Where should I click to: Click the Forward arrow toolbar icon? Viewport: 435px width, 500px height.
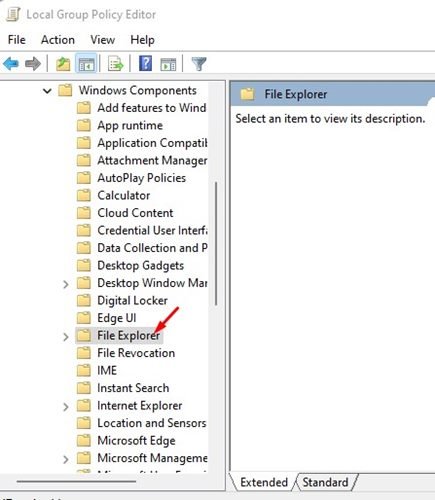pyautogui.click(x=33, y=63)
